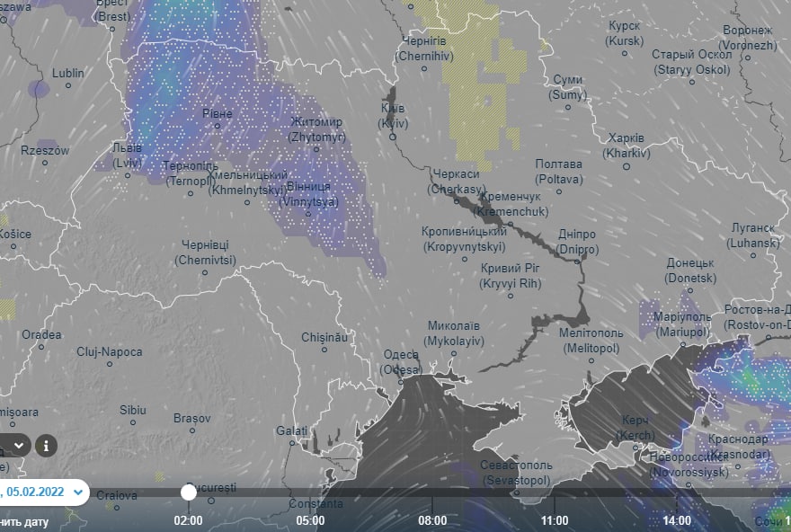Select the Dnipro city marker
Viewport: 791px width, 532px height.
pyautogui.click(x=576, y=261)
